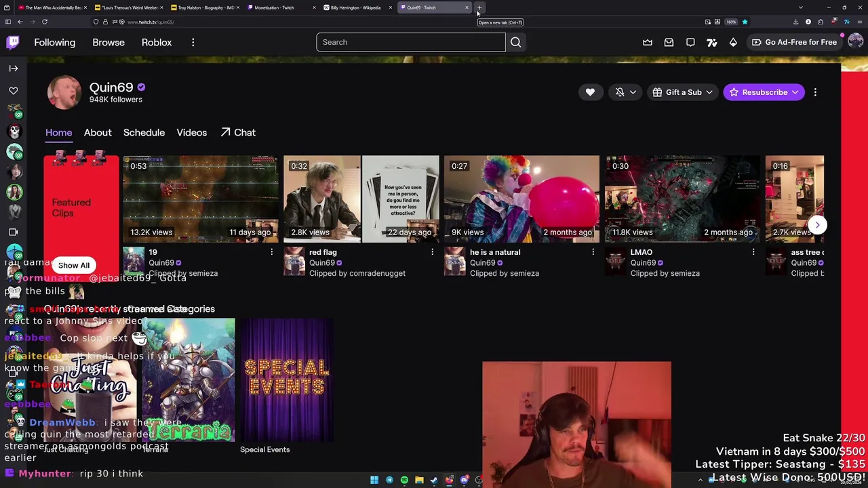Open the he is a natural clip title
The height and width of the screenshot is (488, 868).
click(x=495, y=252)
